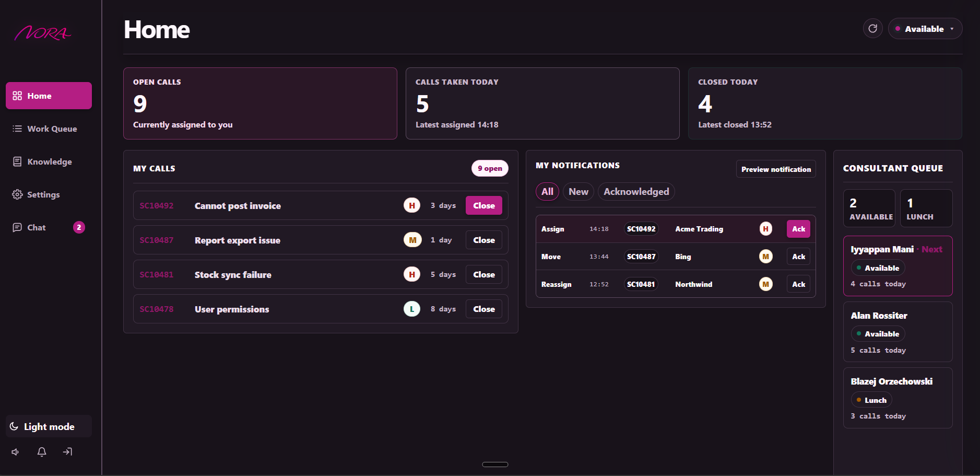Screen dimensions: 980x476
Task: Click Preview notification button
Action: [x=776, y=169]
